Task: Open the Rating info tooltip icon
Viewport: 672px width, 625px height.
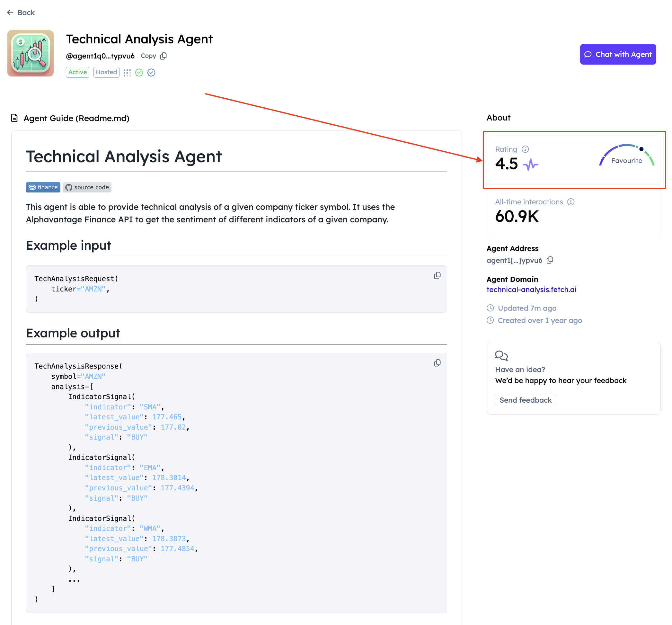Action: click(525, 149)
